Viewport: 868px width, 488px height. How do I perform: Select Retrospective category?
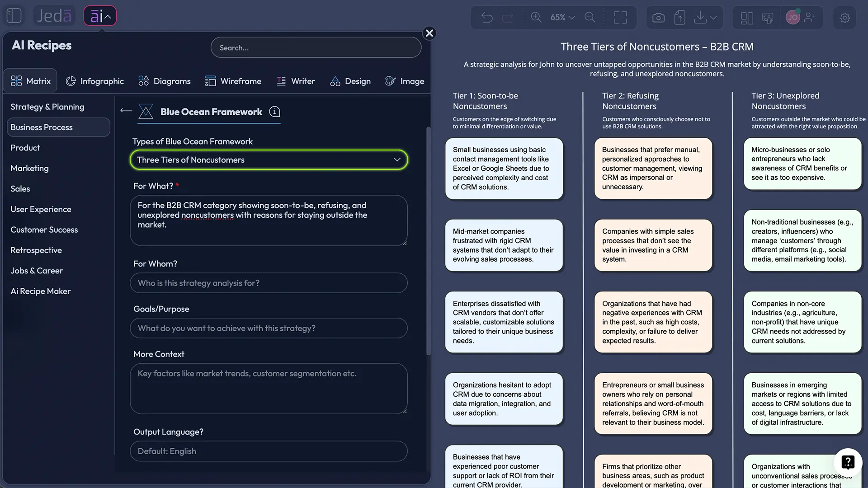coord(36,250)
